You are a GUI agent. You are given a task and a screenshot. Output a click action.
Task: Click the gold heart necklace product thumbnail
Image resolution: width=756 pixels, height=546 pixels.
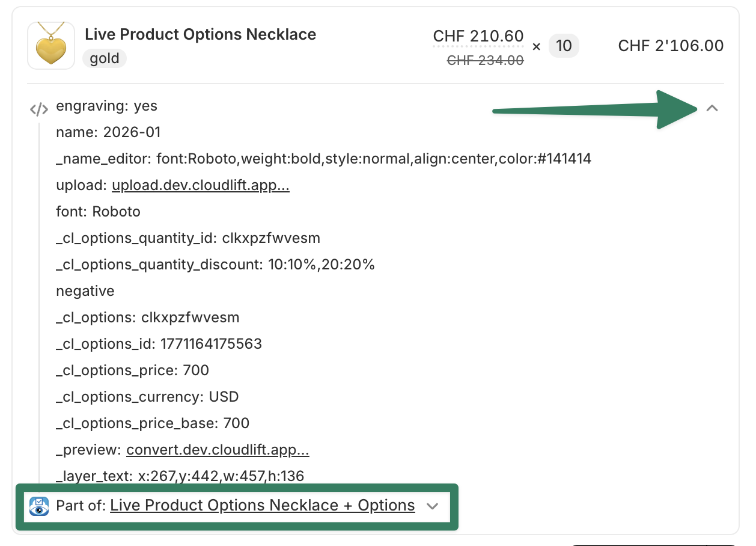coord(51,46)
